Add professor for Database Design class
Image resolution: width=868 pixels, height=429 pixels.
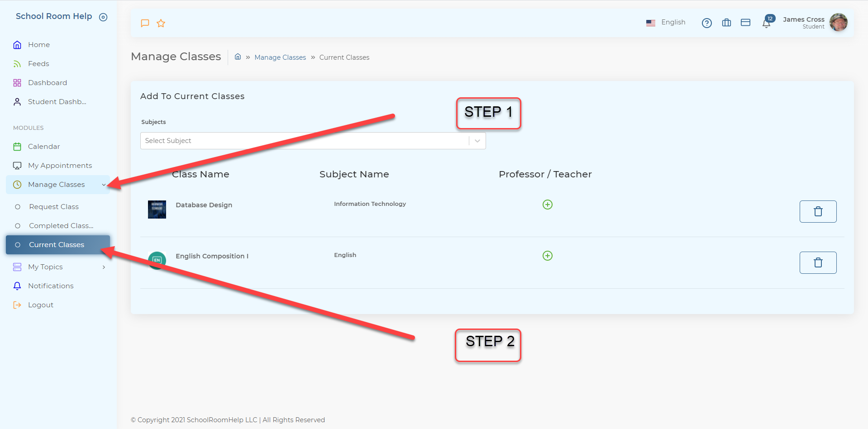point(547,205)
